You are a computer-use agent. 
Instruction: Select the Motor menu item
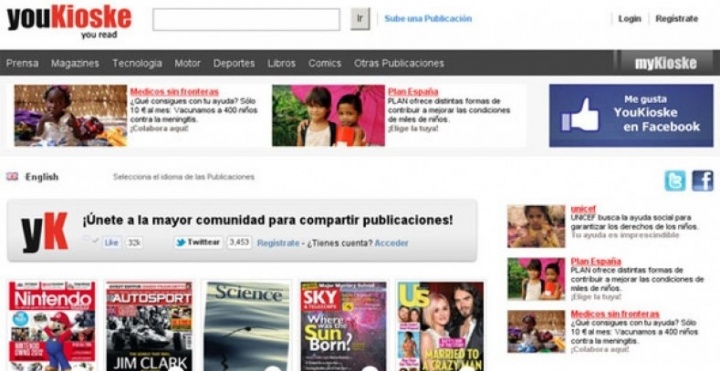click(x=187, y=63)
